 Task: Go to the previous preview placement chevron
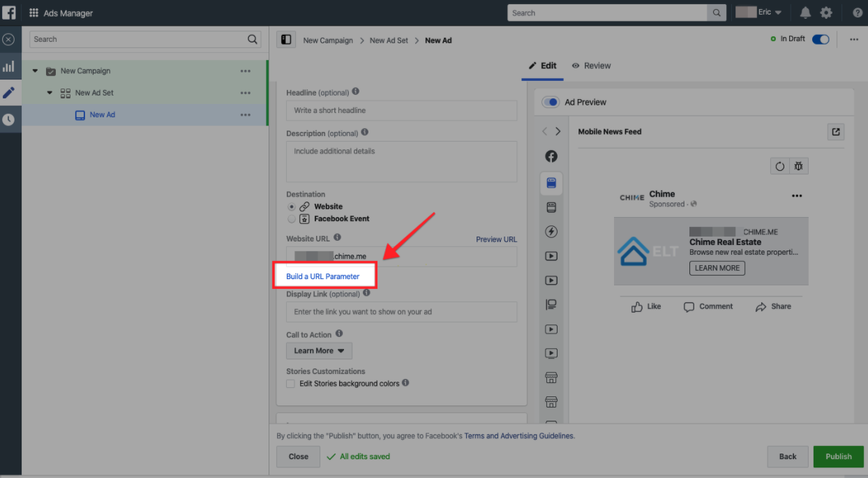tap(545, 131)
